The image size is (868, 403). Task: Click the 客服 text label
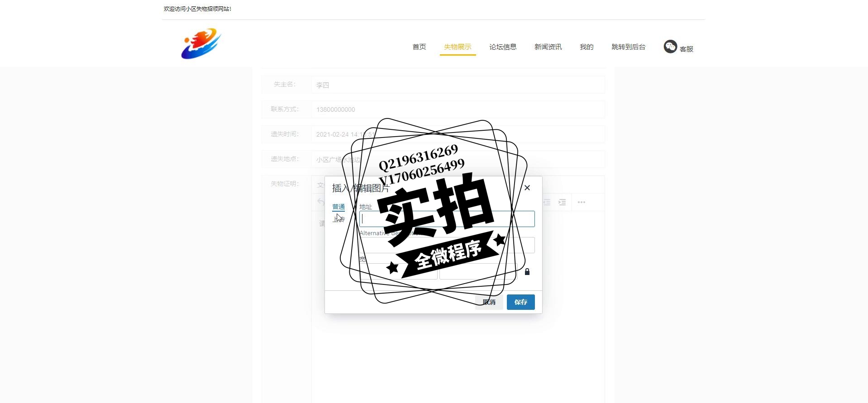tap(687, 49)
